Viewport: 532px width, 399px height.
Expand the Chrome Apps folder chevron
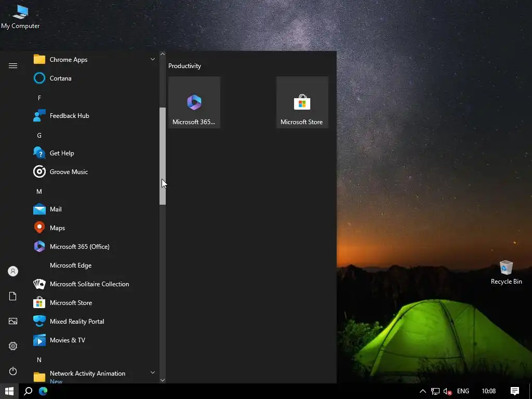(153, 59)
